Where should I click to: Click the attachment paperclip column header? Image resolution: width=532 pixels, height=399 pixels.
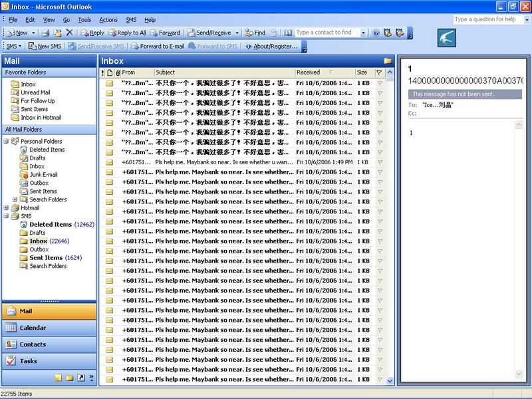click(x=118, y=72)
